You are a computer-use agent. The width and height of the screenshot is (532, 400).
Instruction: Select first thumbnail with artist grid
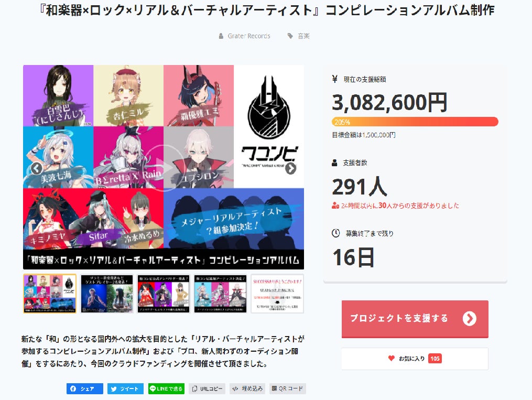[x=50, y=294]
